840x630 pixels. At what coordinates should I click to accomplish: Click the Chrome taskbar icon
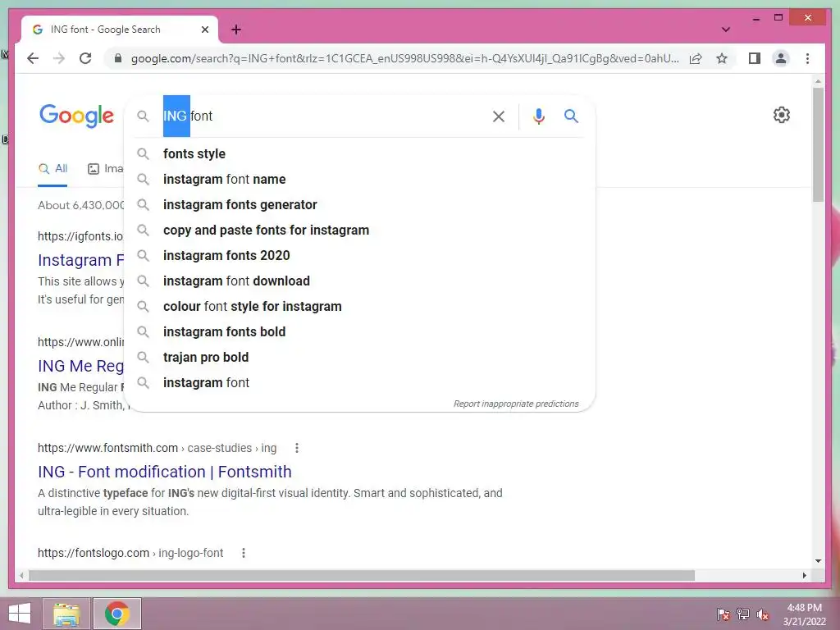[x=116, y=614]
